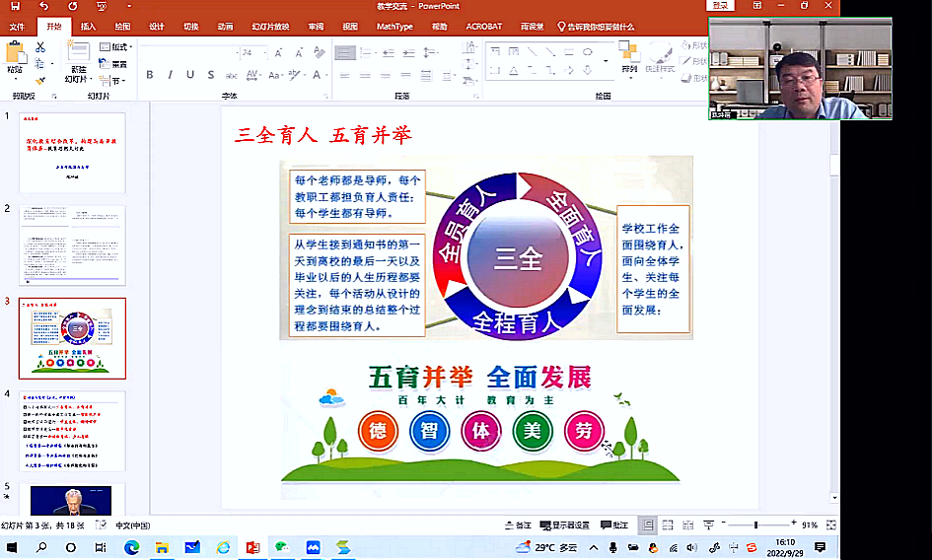The height and width of the screenshot is (560, 932).
Task: Click the Save icon in quick access toolbar
Action: pos(15,7)
